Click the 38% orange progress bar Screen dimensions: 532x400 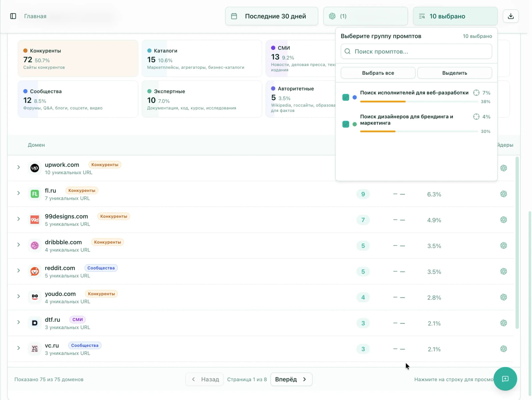coord(383,101)
